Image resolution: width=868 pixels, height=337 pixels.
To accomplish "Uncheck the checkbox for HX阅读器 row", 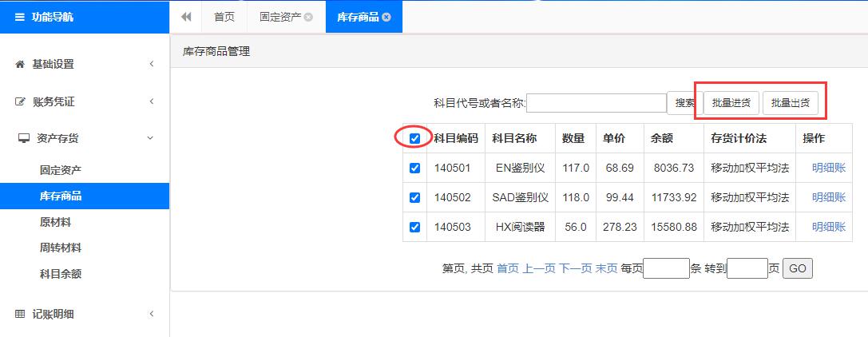I will (414, 227).
